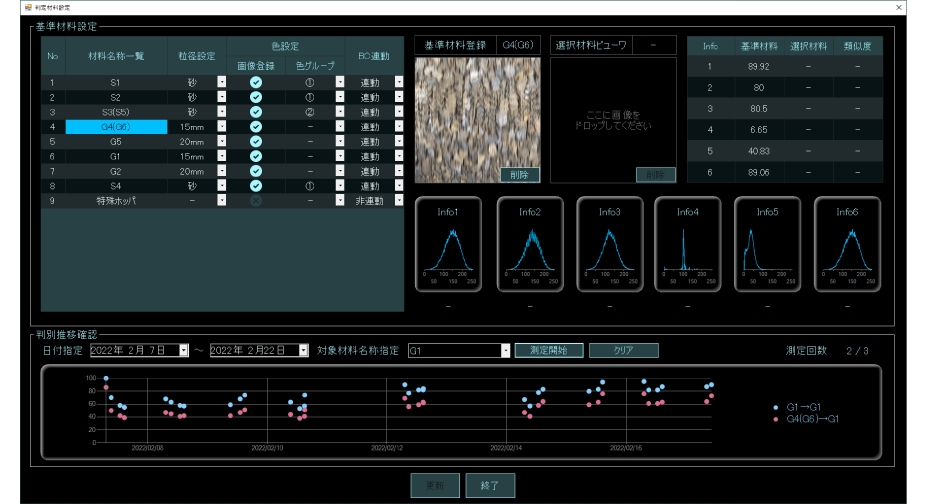Click the Info4 histogram with narrow spike

(x=687, y=245)
